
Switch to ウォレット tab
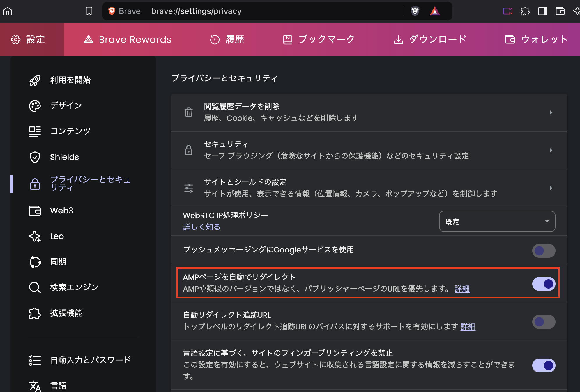[x=536, y=40]
